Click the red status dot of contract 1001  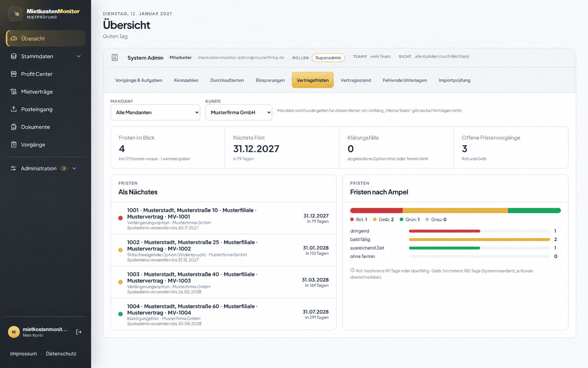(120, 218)
